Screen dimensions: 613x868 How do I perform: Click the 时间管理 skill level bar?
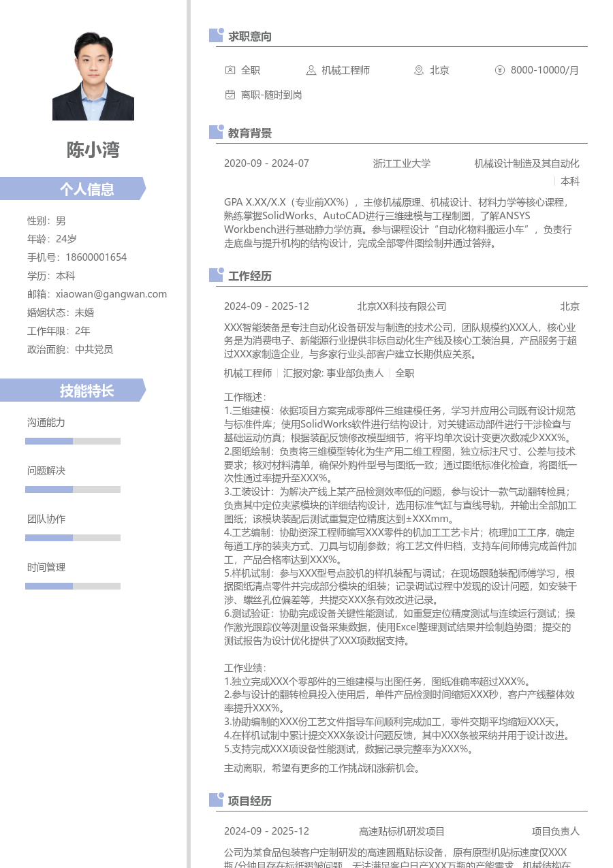pos(73,586)
